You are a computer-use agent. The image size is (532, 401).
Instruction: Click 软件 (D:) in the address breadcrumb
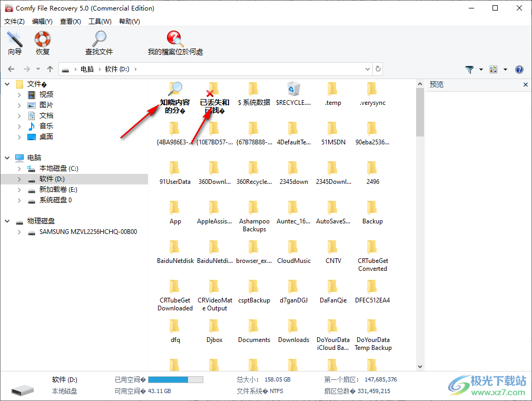point(117,69)
